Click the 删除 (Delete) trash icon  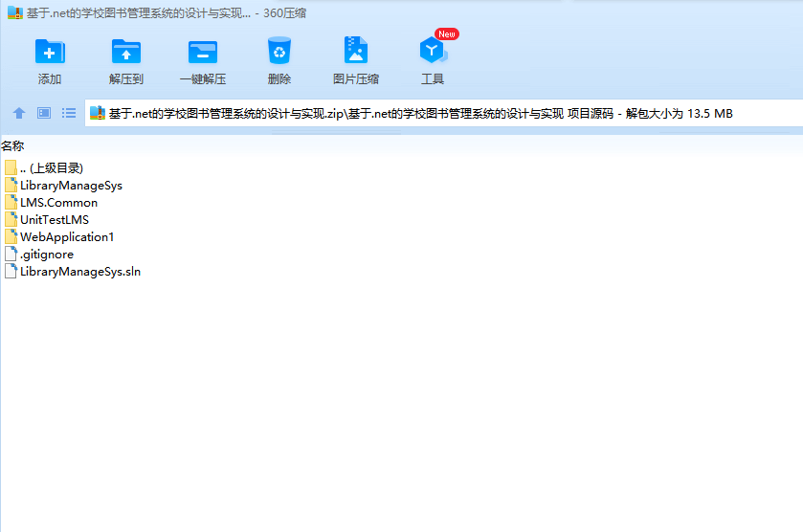[x=279, y=50]
